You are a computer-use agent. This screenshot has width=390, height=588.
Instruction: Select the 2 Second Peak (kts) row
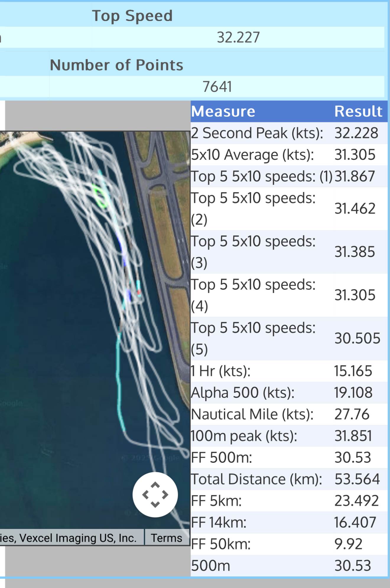click(x=257, y=133)
